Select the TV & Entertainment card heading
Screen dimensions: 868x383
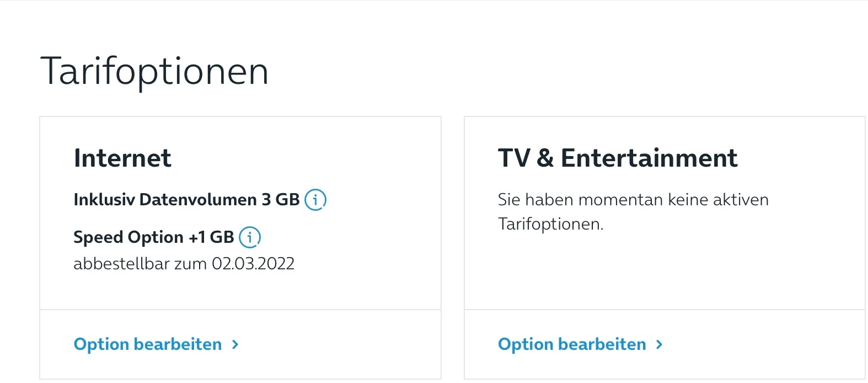617,158
